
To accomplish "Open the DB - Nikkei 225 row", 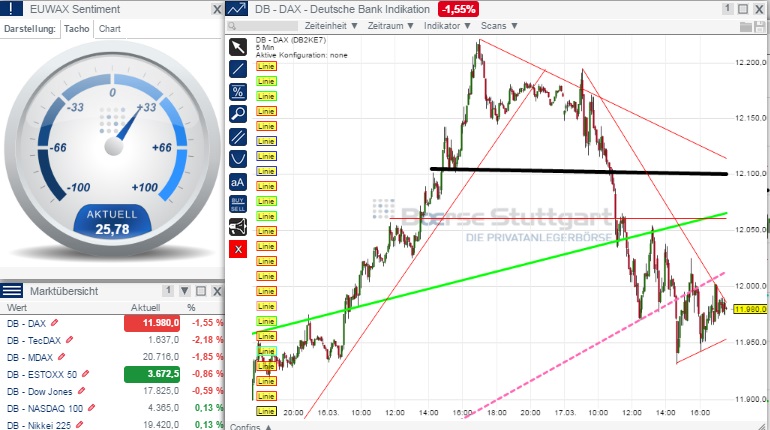I will coord(112,425).
